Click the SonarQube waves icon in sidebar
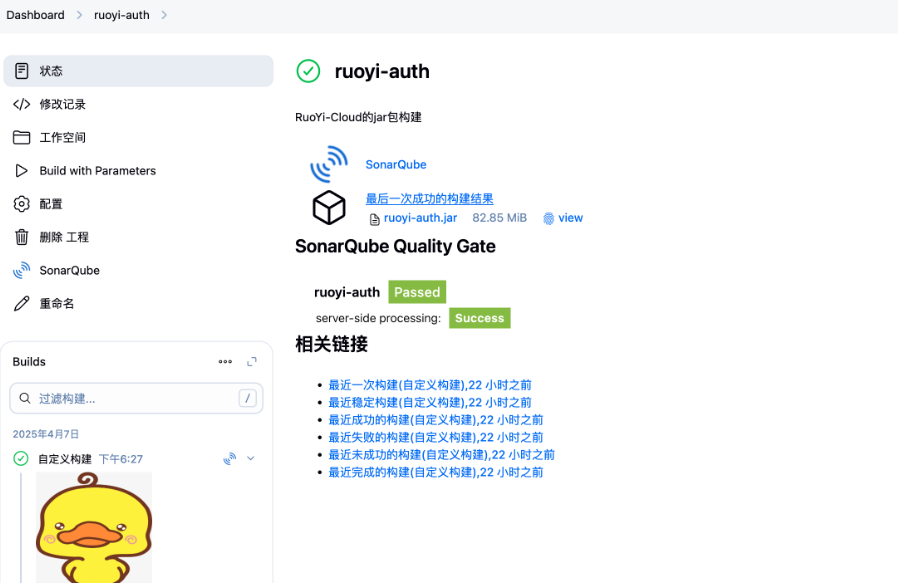Viewport: 898px width, 583px height. click(21, 270)
